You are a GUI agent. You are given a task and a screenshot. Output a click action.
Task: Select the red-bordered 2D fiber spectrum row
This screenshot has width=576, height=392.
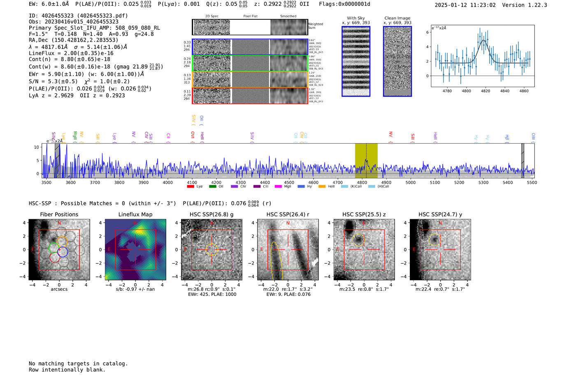(x=250, y=95)
